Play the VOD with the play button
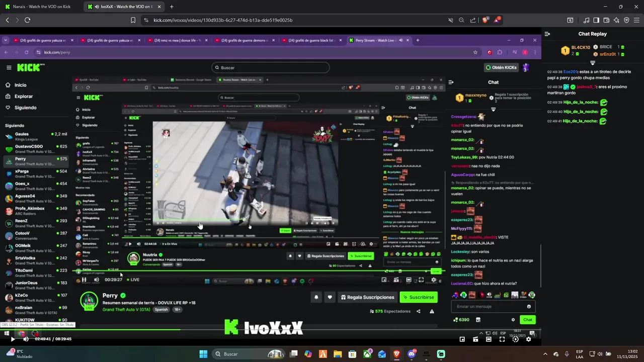The width and height of the screenshot is (644, 362). (13, 339)
